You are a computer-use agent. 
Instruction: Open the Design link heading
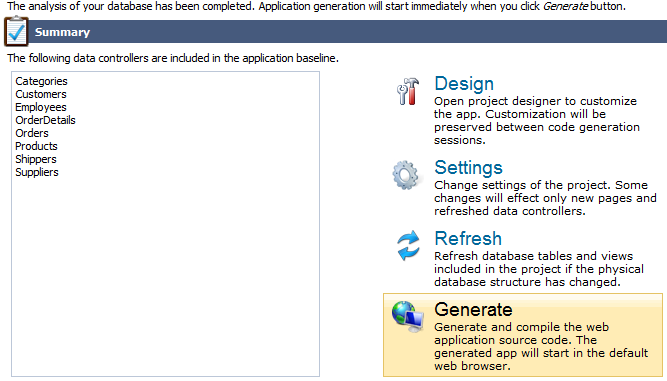tap(464, 83)
